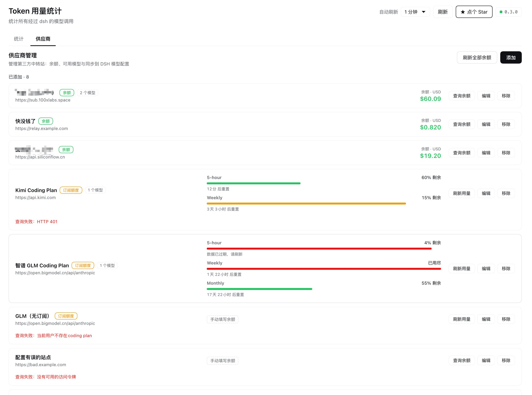Query balance for sub.100xlabs.space provider
The height and width of the screenshot is (395, 532).
click(x=461, y=96)
